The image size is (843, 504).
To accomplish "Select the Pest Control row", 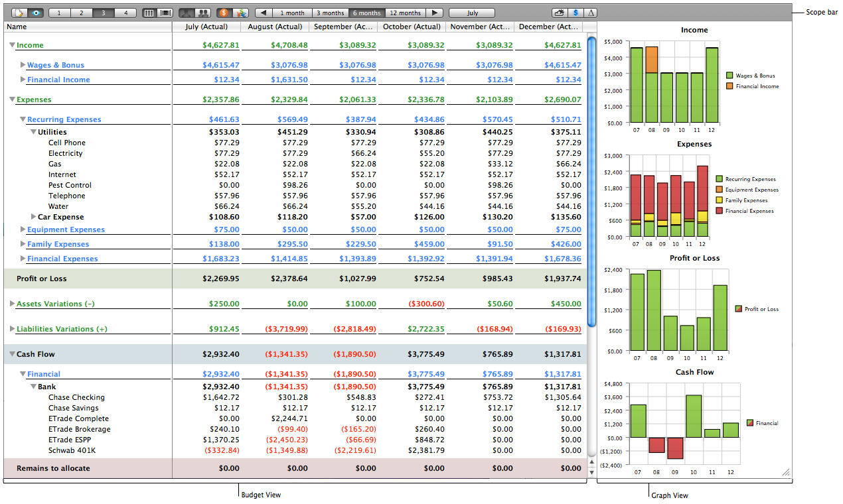I will pos(295,185).
